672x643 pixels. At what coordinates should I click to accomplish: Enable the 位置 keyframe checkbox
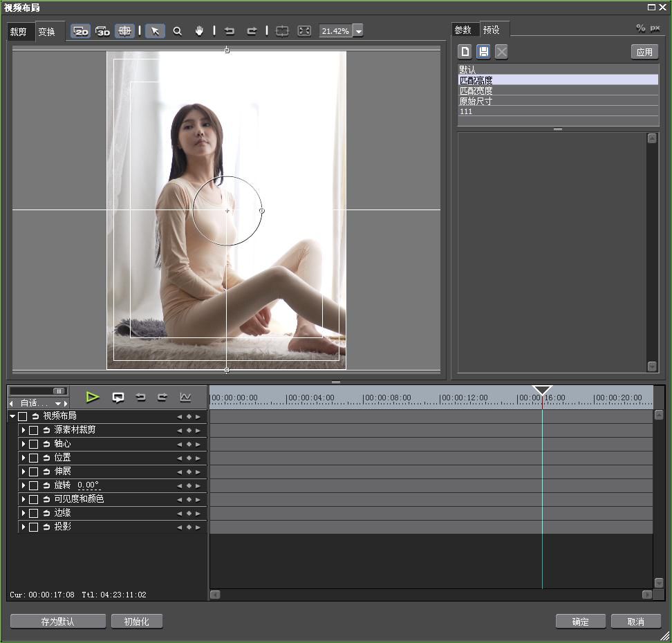33,458
